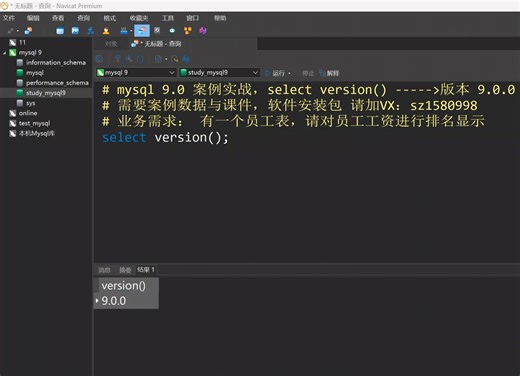Click the Save query icon
The width and height of the screenshot is (520, 376).
click(x=99, y=59)
